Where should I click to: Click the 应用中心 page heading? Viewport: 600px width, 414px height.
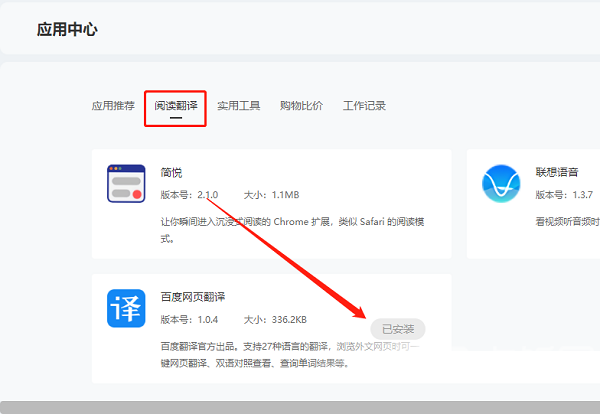(67, 29)
